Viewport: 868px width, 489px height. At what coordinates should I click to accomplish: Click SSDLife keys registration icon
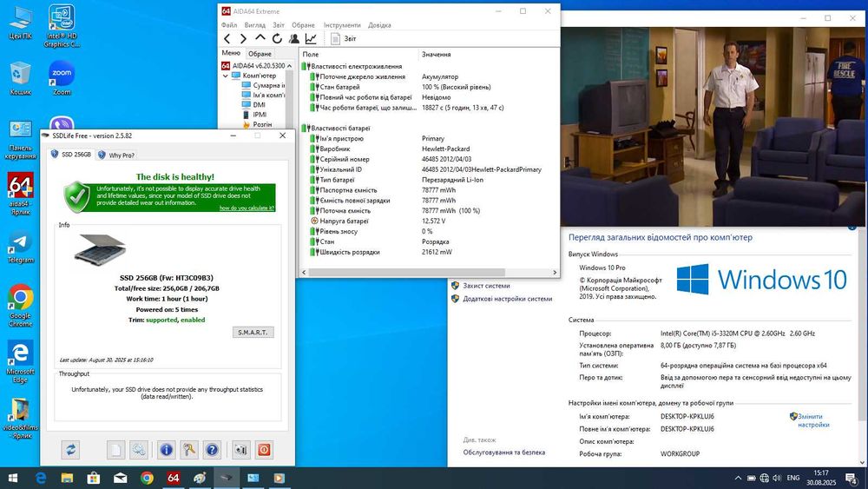pos(188,450)
